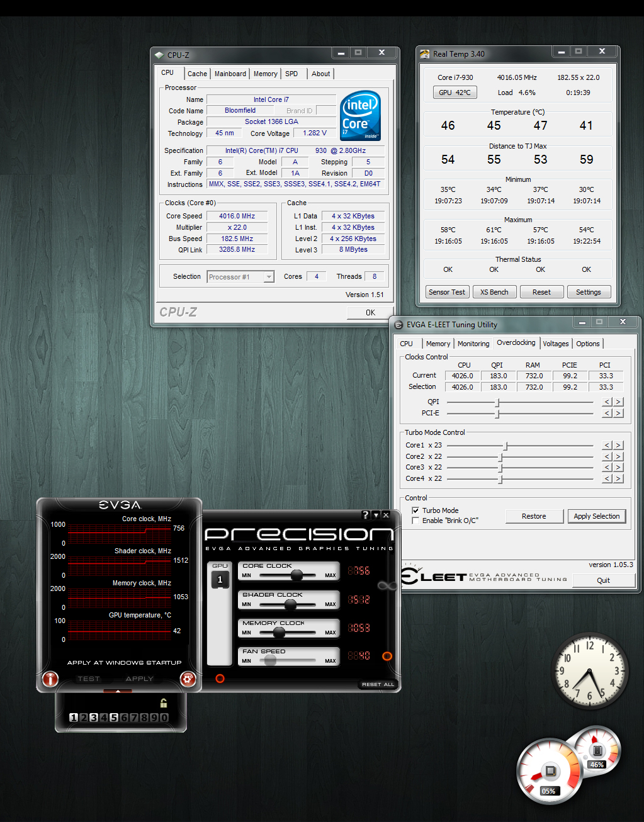The width and height of the screenshot is (644, 822).
Task: Open the Voltages tab in E-LEET
Action: point(556,344)
